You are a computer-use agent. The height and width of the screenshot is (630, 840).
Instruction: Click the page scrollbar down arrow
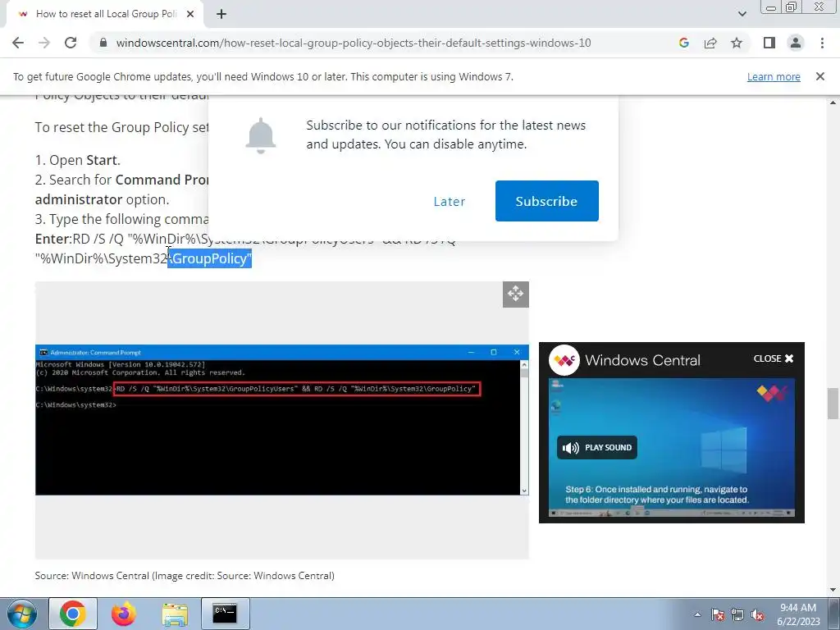coord(833,590)
